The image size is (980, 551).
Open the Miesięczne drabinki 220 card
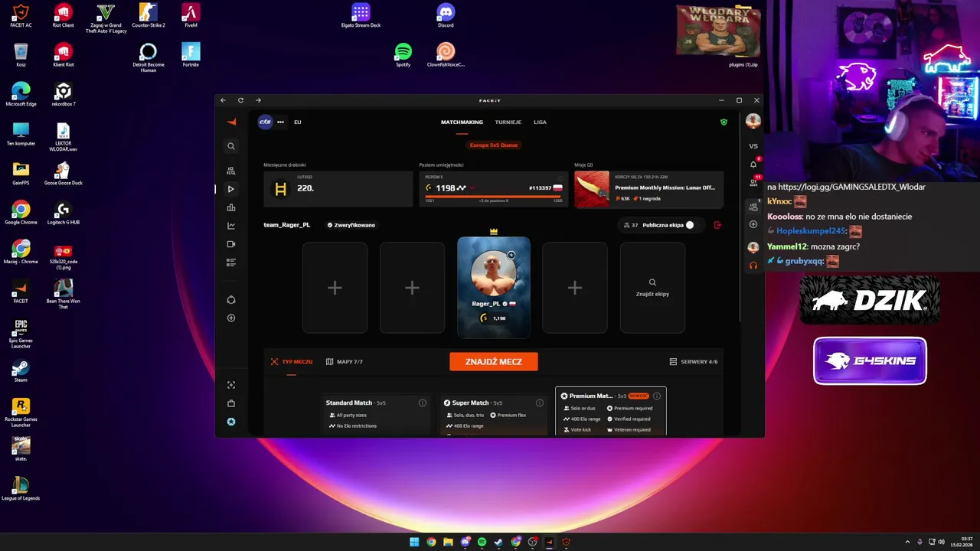[338, 189]
